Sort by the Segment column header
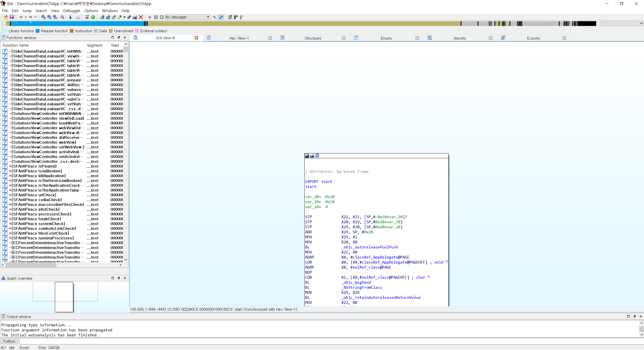The width and height of the screenshot is (644, 350). (95, 45)
